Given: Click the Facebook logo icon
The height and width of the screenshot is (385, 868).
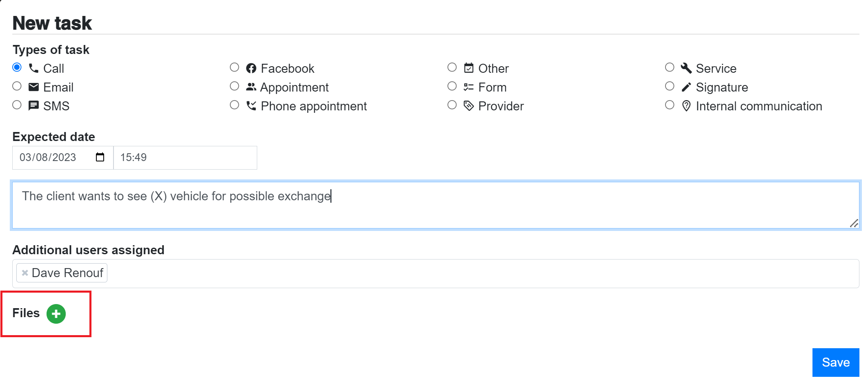Looking at the screenshot, I should click(251, 68).
